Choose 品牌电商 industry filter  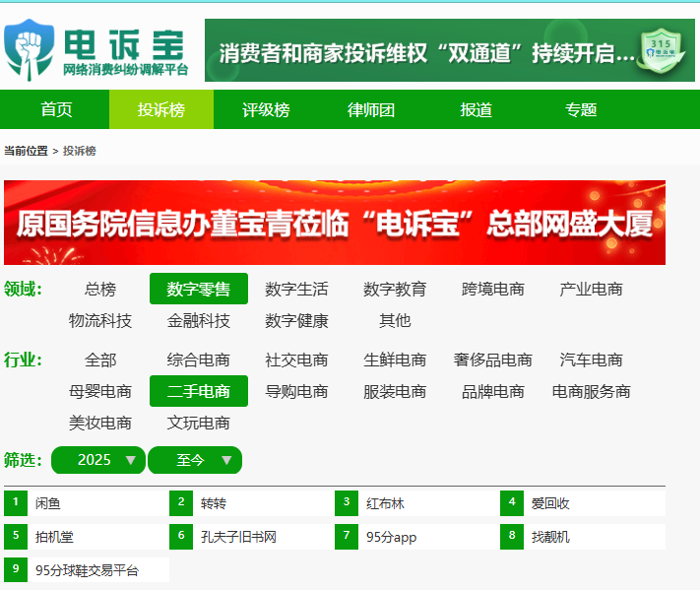pyautogui.click(x=493, y=391)
